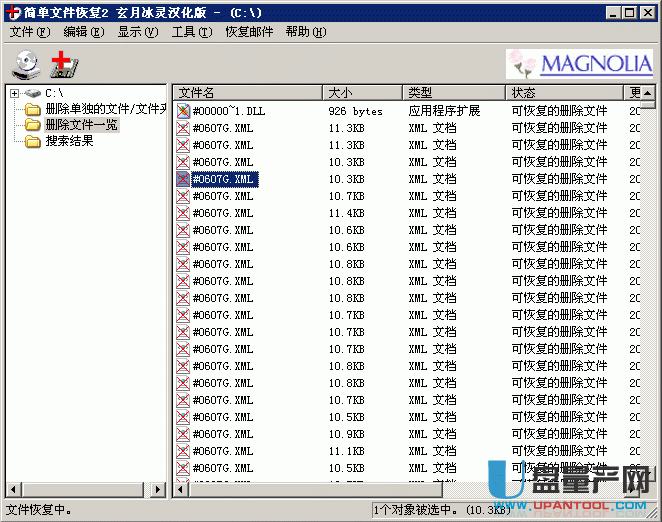Sort by the 大小 column header
This screenshot has width=662, height=522.
point(363,92)
